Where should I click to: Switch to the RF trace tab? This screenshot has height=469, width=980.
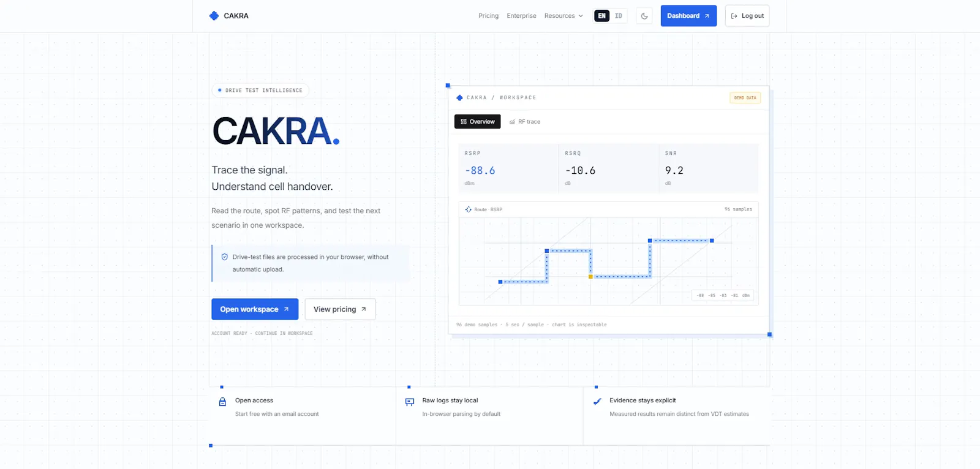[525, 122]
